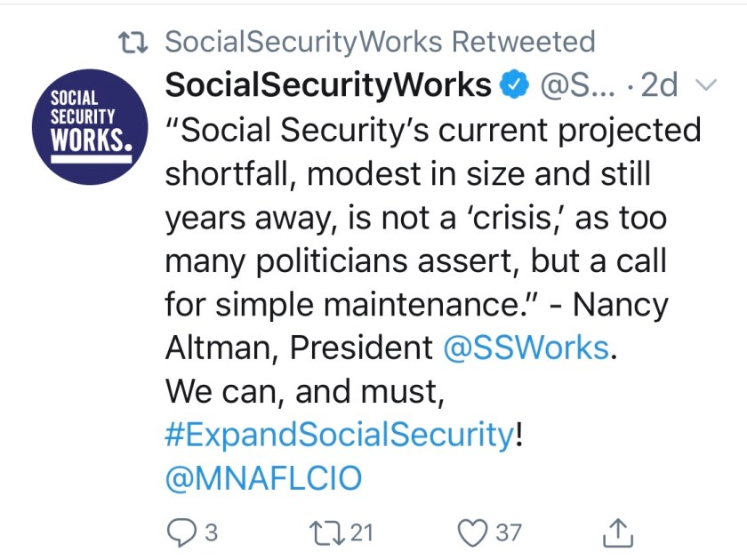
Task: Click the like count 37
Action: pyautogui.click(x=508, y=532)
